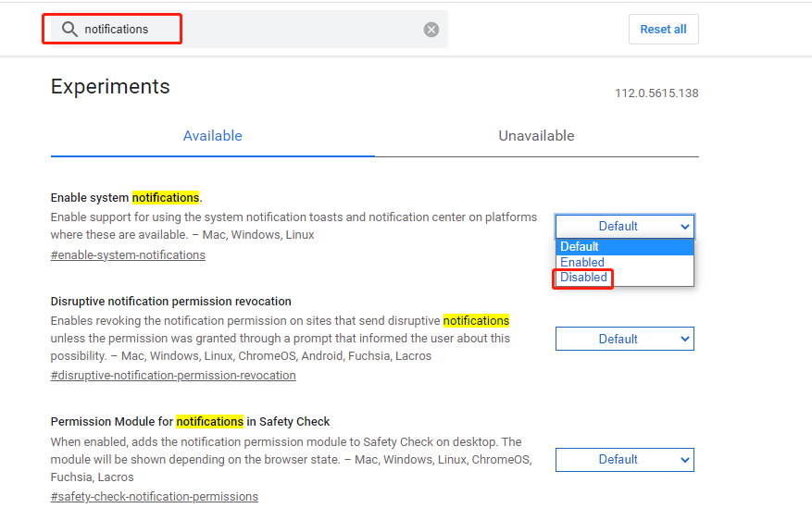Open the #enable-system-notifications anchor link
Image resolution: width=812 pixels, height=508 pixels.
click(x=128, y=254)
